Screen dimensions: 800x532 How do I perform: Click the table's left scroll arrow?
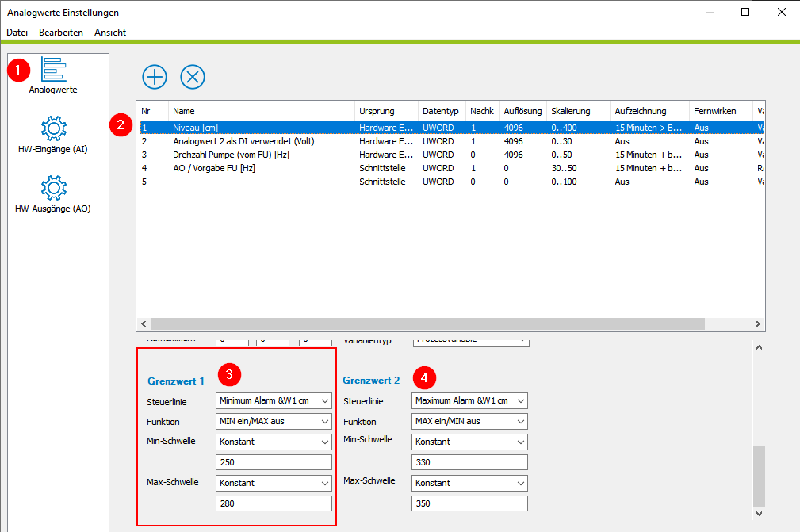144,324
